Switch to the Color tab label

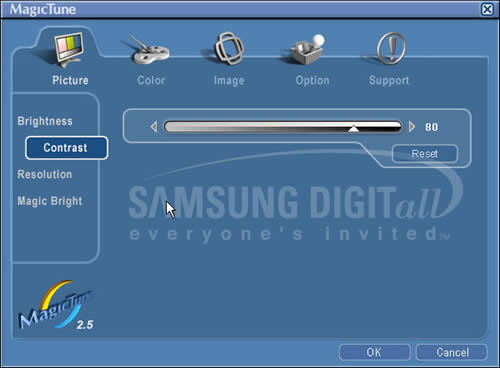[151, 80]
